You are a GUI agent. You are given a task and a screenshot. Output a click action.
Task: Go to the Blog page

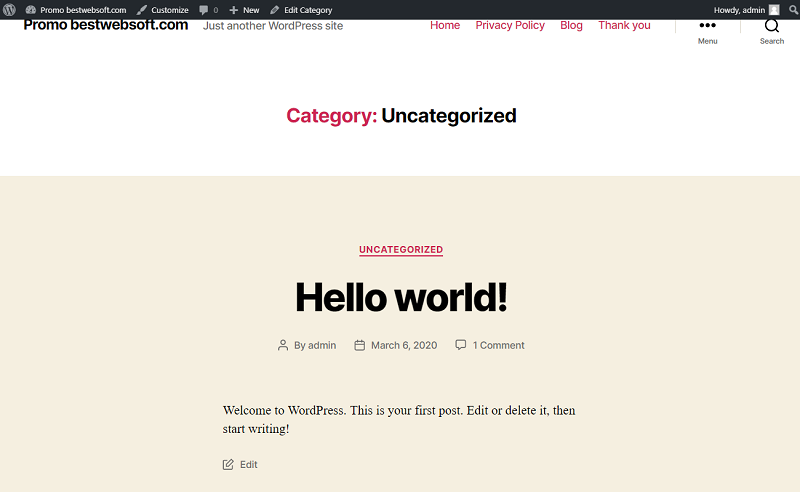[x=571, y=25]
